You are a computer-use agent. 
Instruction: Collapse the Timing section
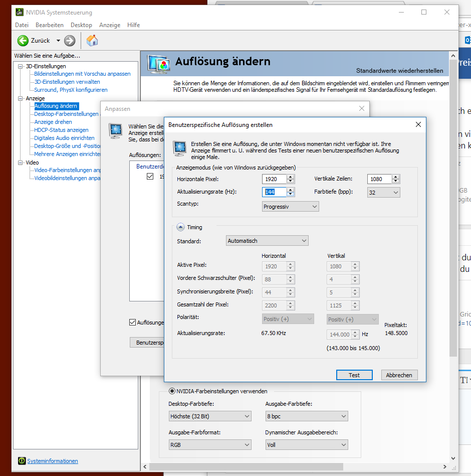pyautogui.click(x=180, y=227)
